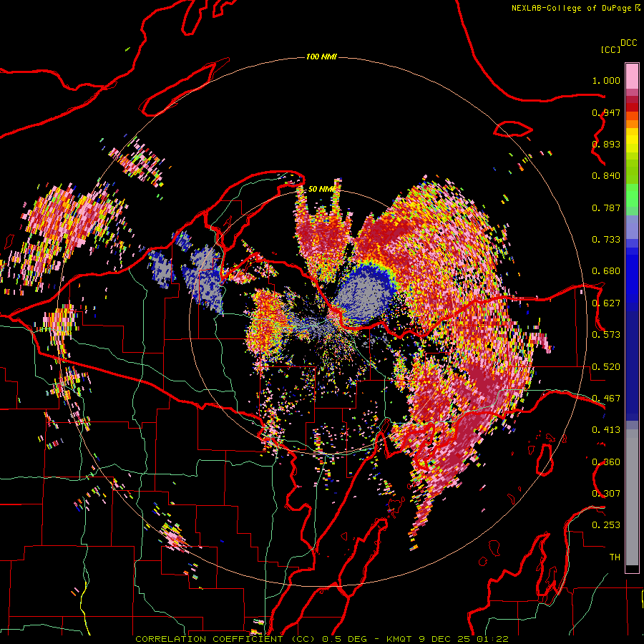Click the [CC] legend unit label
Image resolution: width=644 pixels, height=644 pixels.
(610, 49)
